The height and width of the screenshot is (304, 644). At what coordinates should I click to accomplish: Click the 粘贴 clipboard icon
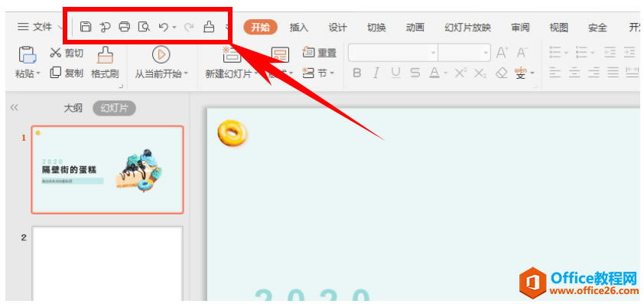tap(27, 54)
